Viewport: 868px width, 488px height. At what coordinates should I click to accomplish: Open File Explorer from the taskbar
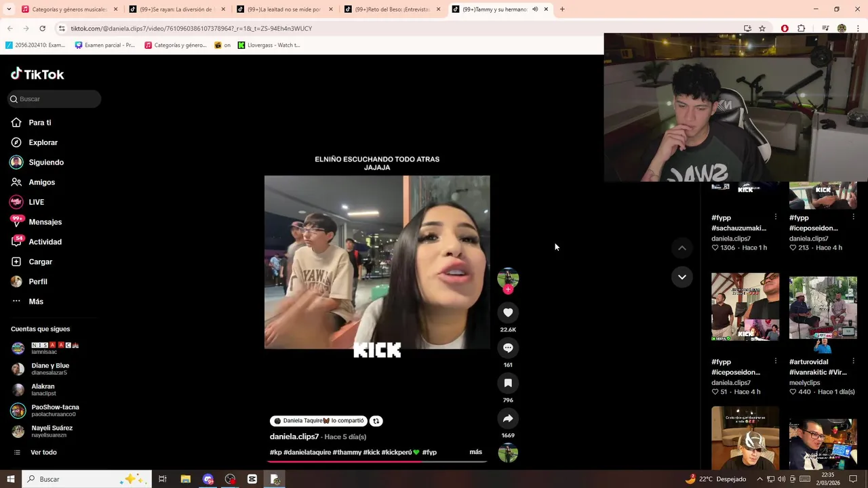pyautogui.click(x=186, y=479)
